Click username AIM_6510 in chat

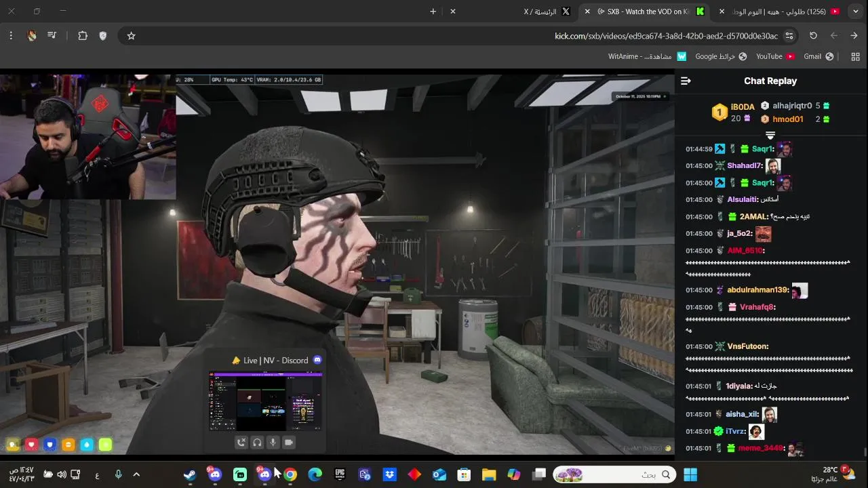pos(745,250)
